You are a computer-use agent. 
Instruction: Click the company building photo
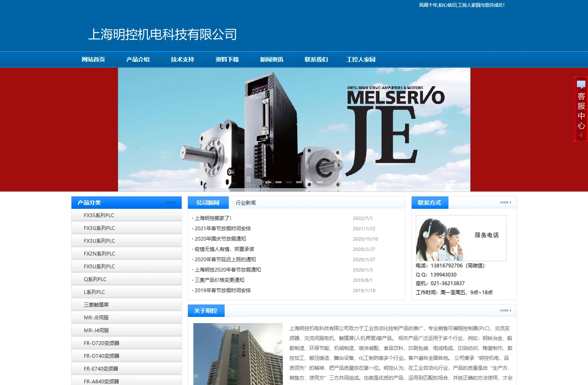(238, 354)
